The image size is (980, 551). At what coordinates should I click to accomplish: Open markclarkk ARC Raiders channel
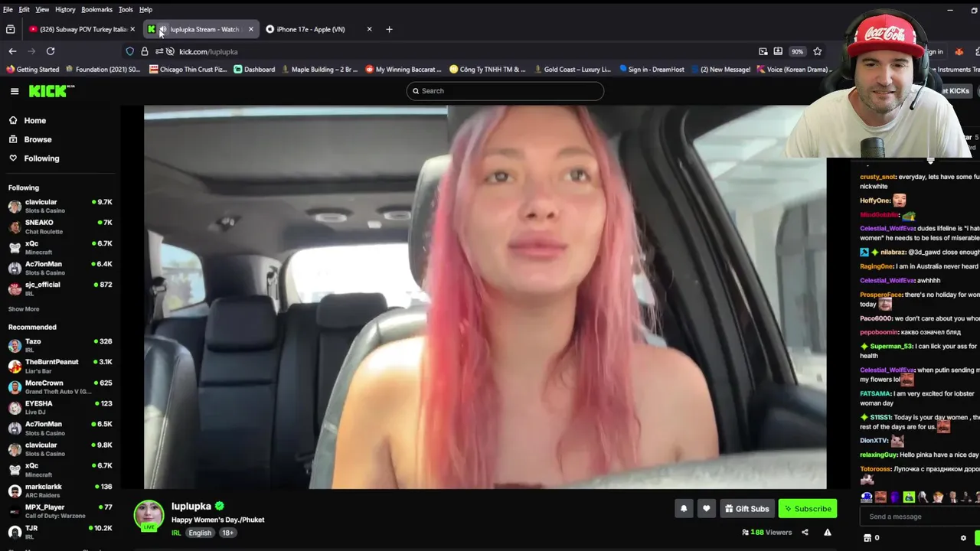[x=60, y=490]
